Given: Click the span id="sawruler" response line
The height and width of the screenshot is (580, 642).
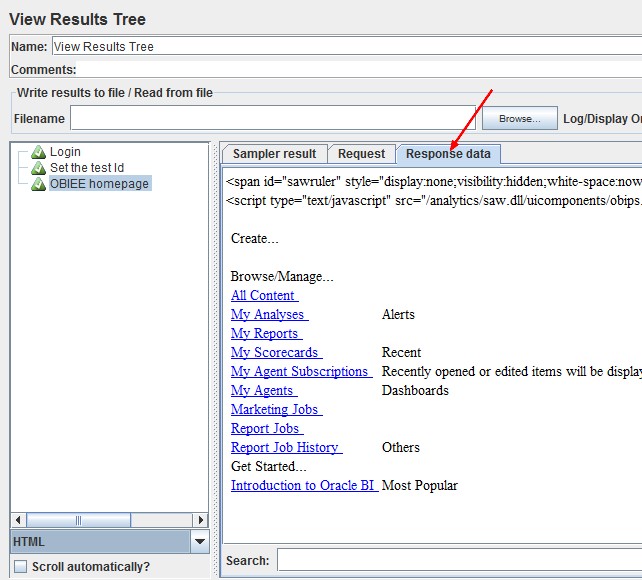Looking at the screenshot, I should coord(434,181).
